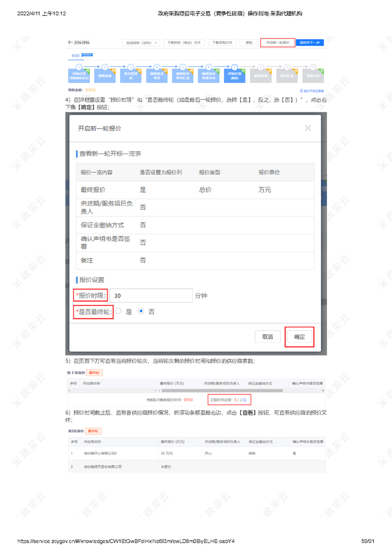Click 确定 to confirm the new round
The height and width of the screenshot is (554, 392).
click(299, 337)
